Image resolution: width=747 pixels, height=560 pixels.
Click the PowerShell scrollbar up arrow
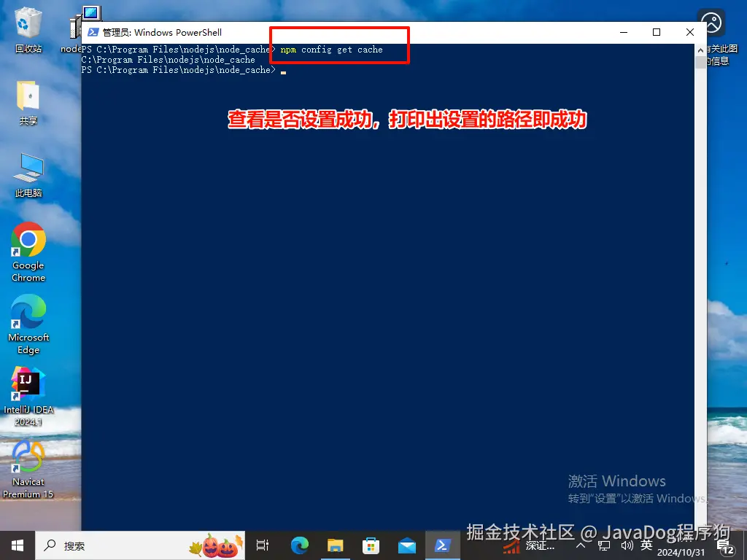click(700, 50)
